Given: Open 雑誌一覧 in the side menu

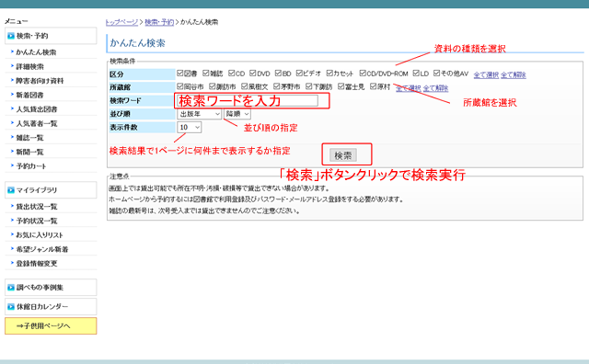Looking at the screenshot, I should click(30, 138).
